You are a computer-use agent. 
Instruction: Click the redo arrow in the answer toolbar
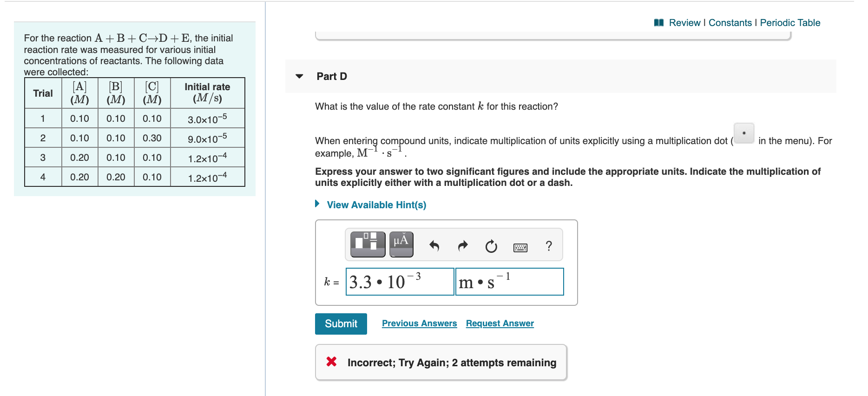coord(463,246)
